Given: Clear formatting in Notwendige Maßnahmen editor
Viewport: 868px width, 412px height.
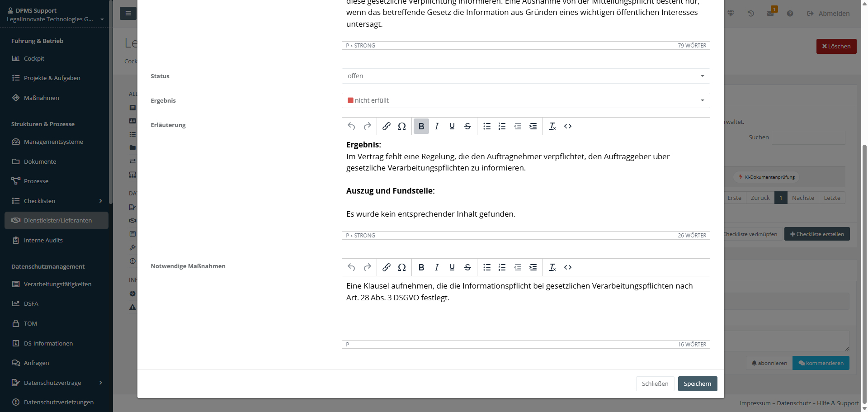Looking at the screenshot, I should click(552, 267).
